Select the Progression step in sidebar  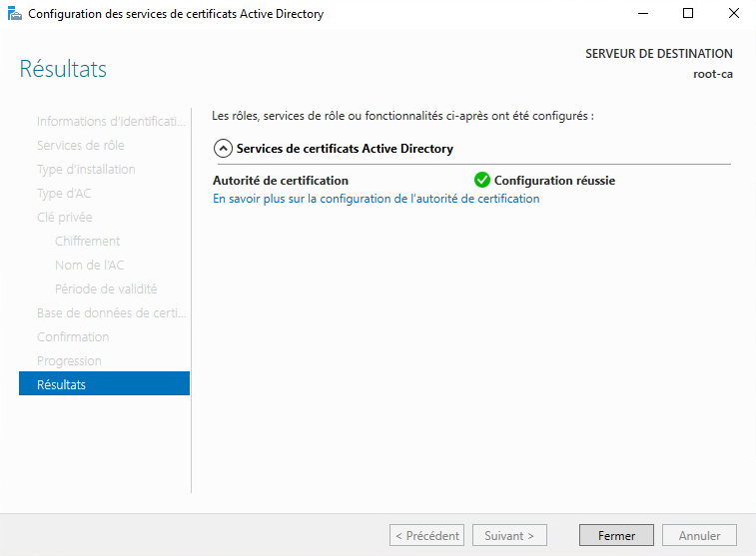[x=69, y=361]
